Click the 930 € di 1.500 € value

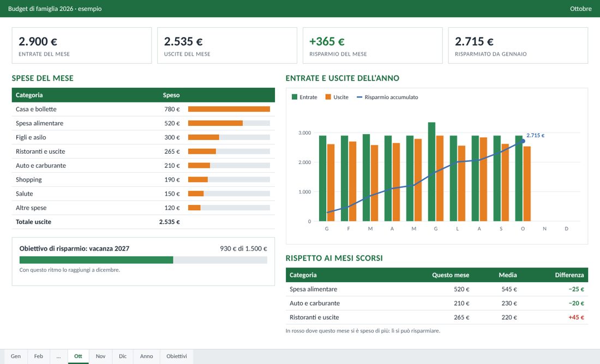(243, 248)
